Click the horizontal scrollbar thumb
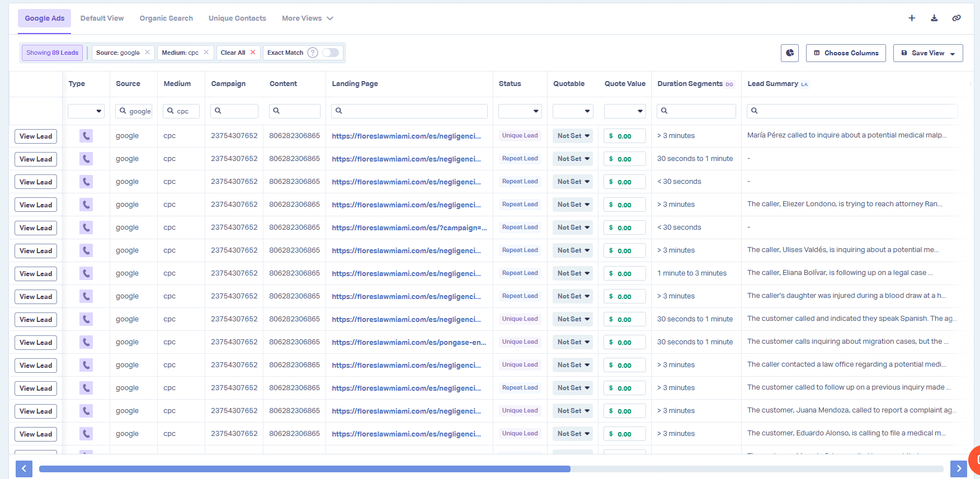The image size is (980, 479). 305,469
